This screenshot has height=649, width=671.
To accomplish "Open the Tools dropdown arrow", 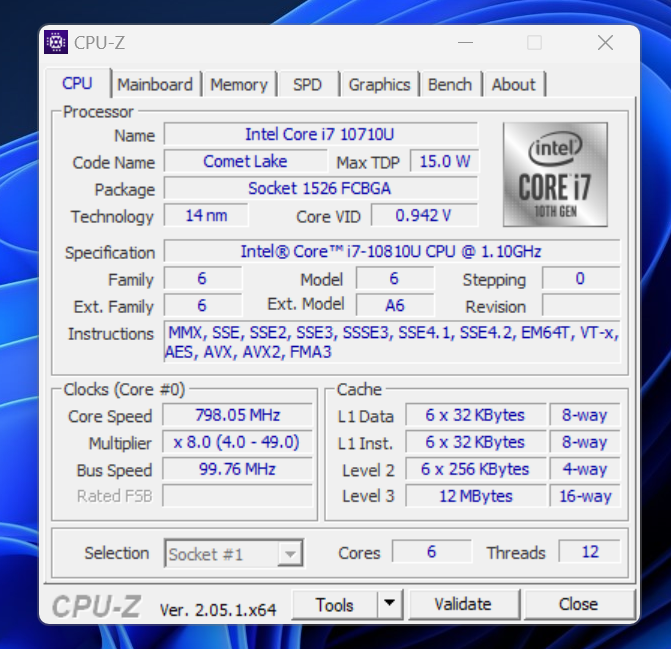I will pos(389,604).
